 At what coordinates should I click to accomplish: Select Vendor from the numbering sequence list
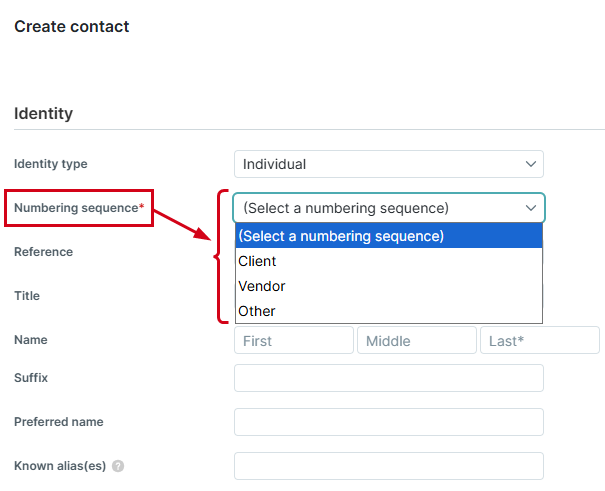point(389,286)
